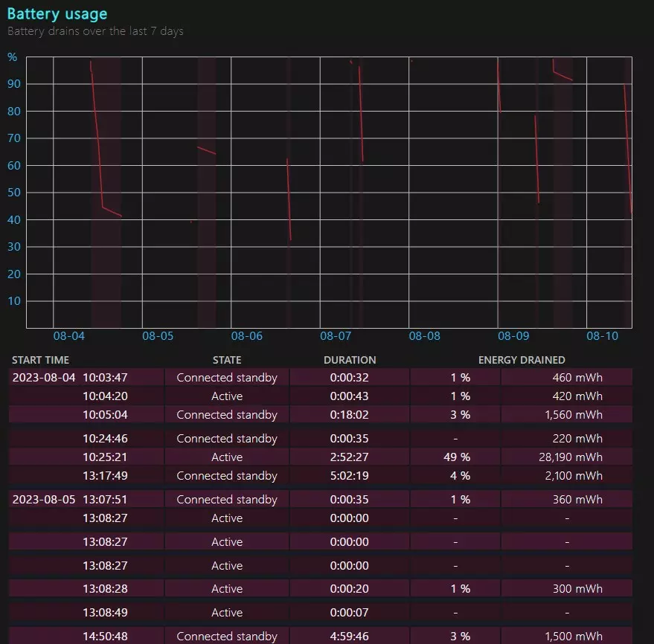This screenshot has width=654, height=644.
Task: Click 'Battery drains over the last 7 days' subtitle
Action: pos(95,31)
